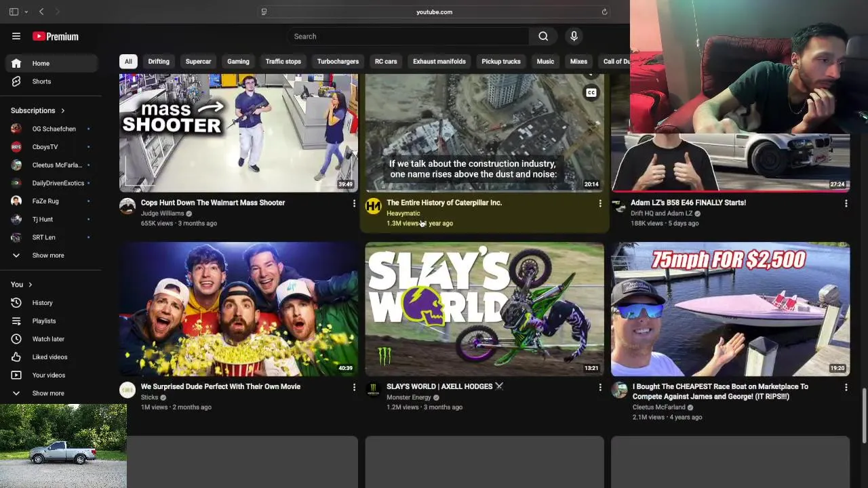Select the Supercar filter chip
This screenshot has height=488, width=868.
coord(198,62)
